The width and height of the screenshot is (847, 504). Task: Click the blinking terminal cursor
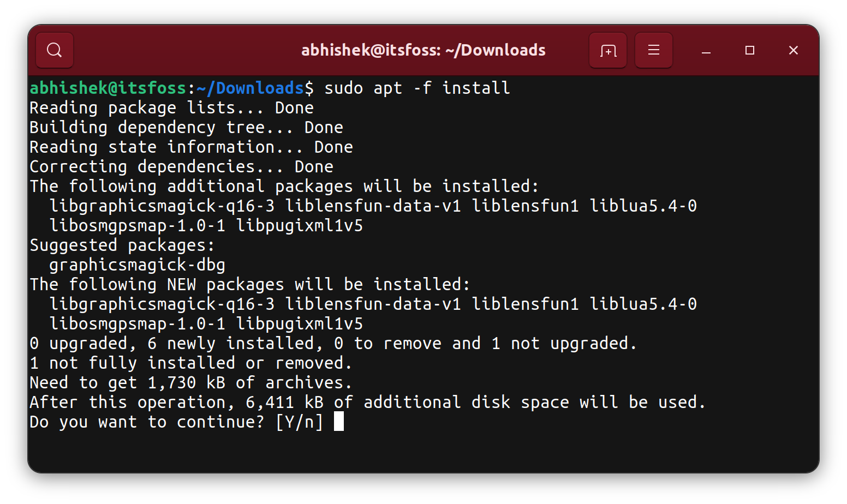point(339,422)
